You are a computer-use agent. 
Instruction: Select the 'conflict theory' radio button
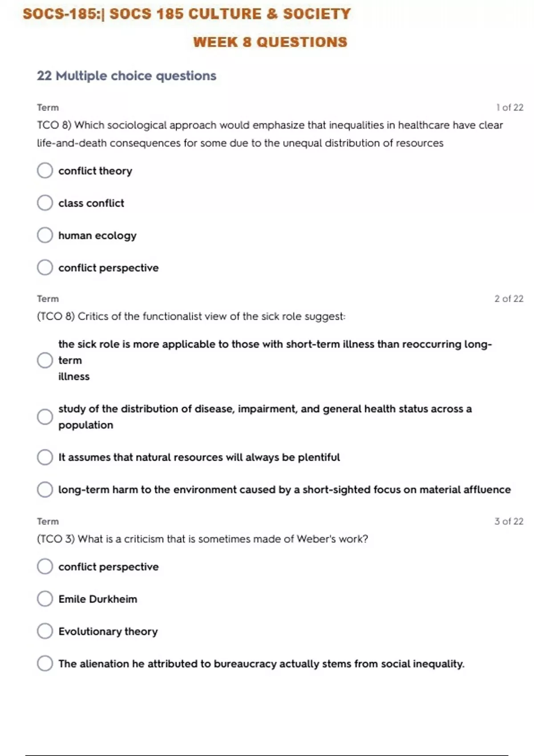click(x=45, y=170)
